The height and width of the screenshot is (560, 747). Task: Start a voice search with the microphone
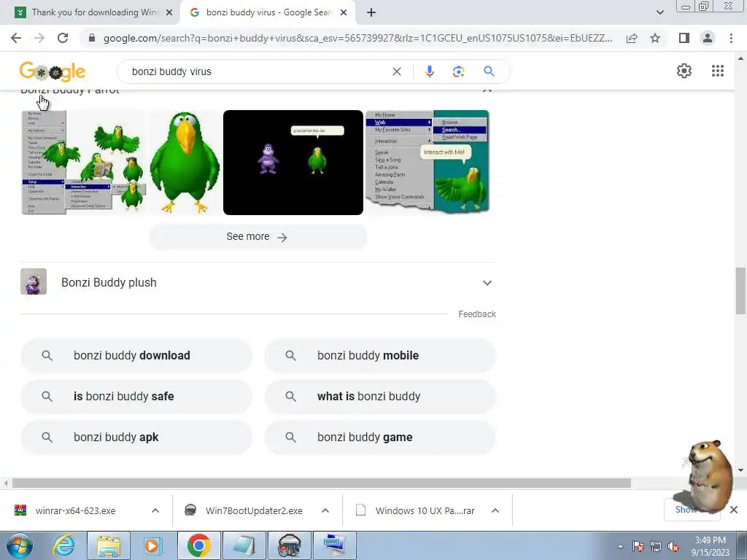pyautogui.click(x=429, y=71)
